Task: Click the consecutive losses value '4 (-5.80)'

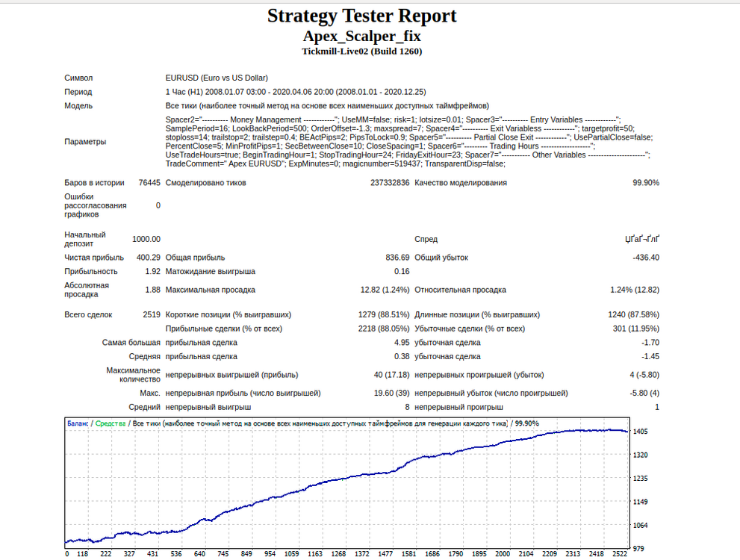Action: click(x=644, y=375)
